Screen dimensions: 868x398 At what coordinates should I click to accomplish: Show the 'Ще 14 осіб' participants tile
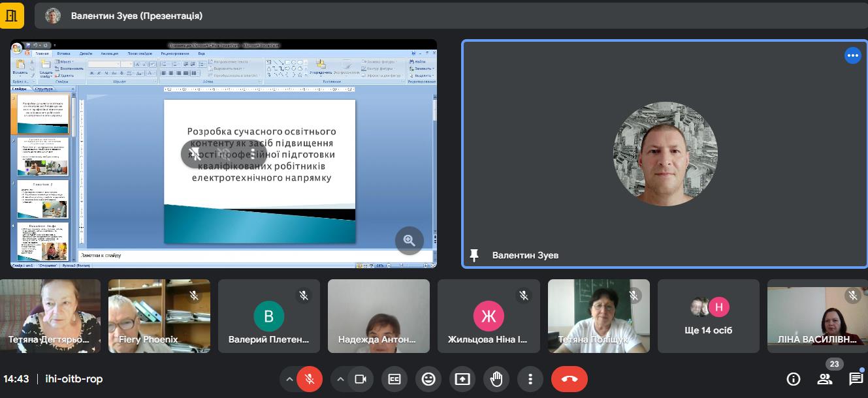708,316
